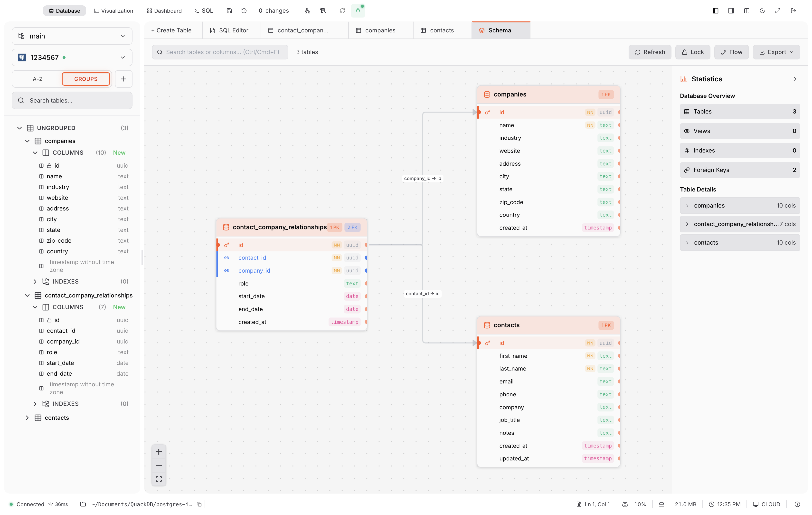812x515 pixels.
Task: Click the CPU 10% status indicator
Action: (x=634, y=504)
